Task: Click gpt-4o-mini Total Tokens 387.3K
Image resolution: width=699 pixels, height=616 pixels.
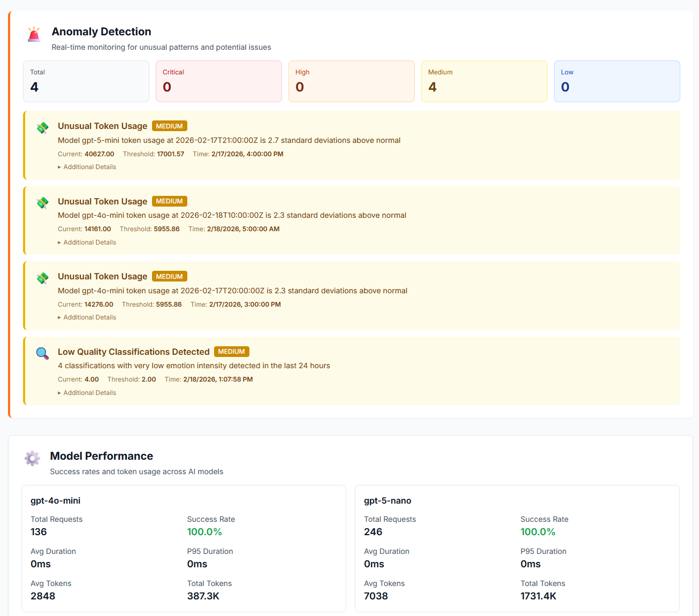Action: (x=203, y=596)
